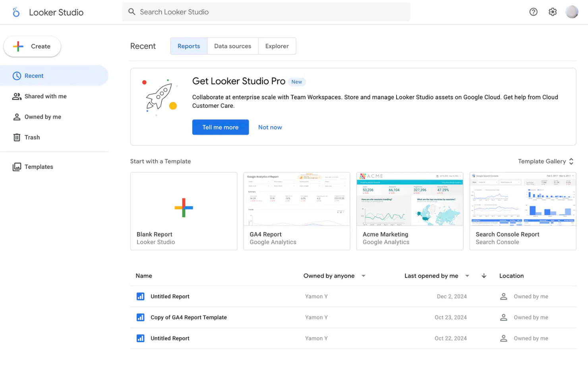588x392 pixels.
Task: Open the Looker Studio help icon
Action: click(x=533, y=12)
